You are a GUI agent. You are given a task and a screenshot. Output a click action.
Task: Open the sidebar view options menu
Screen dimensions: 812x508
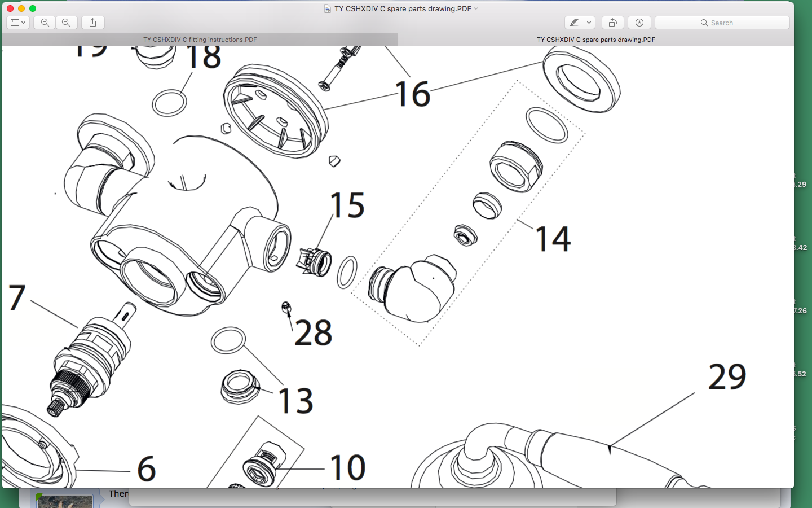coord(18,23)
